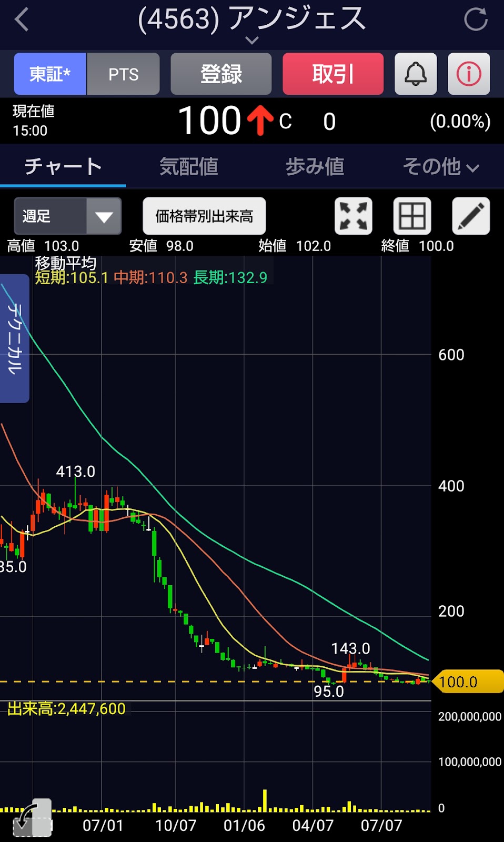Open the 週足 timeframe dropdown
504x842 pixels.
click(68, 216)
